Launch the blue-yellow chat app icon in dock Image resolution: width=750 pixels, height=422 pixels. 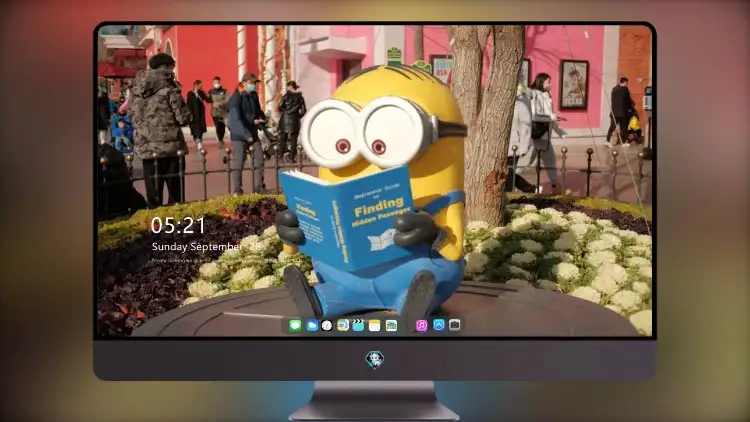point(343,325)
